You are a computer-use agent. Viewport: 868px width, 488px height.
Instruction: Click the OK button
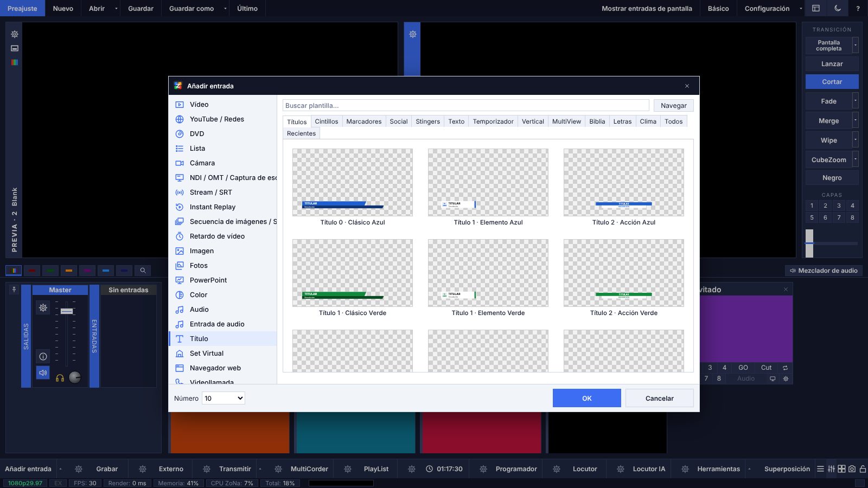[x=586, y=398]
